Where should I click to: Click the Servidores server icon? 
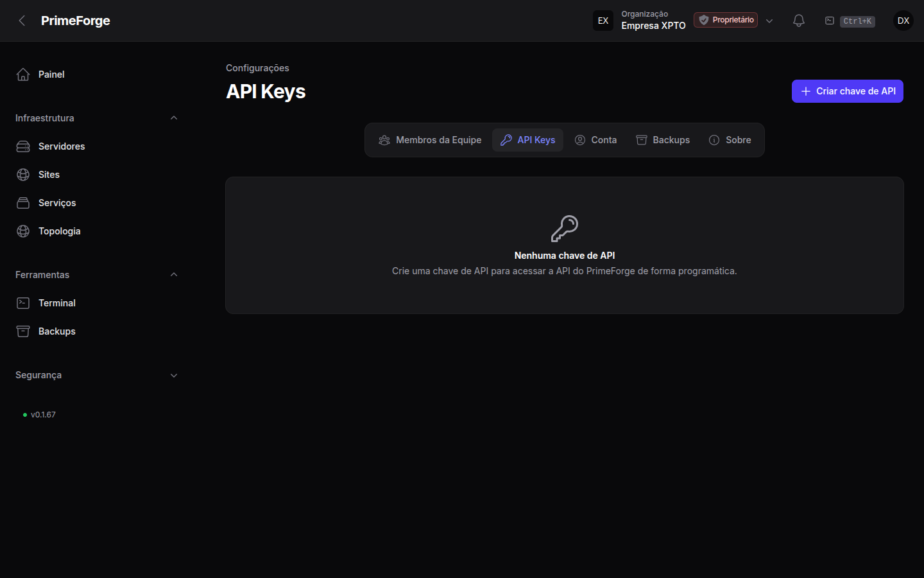23,146
